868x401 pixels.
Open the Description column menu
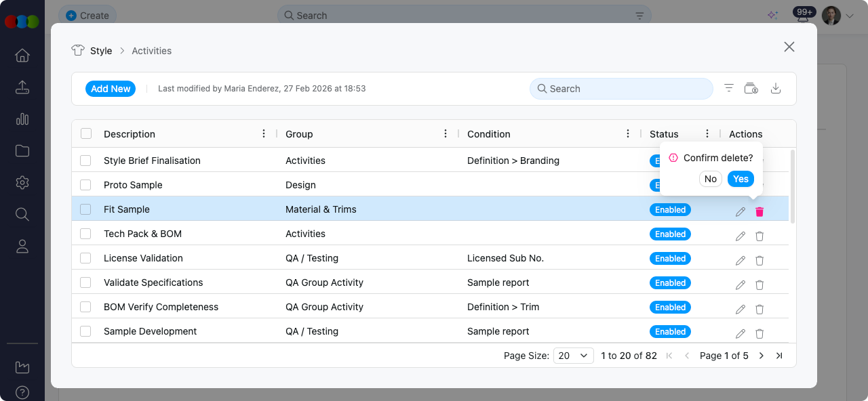[x=264, y=133]
